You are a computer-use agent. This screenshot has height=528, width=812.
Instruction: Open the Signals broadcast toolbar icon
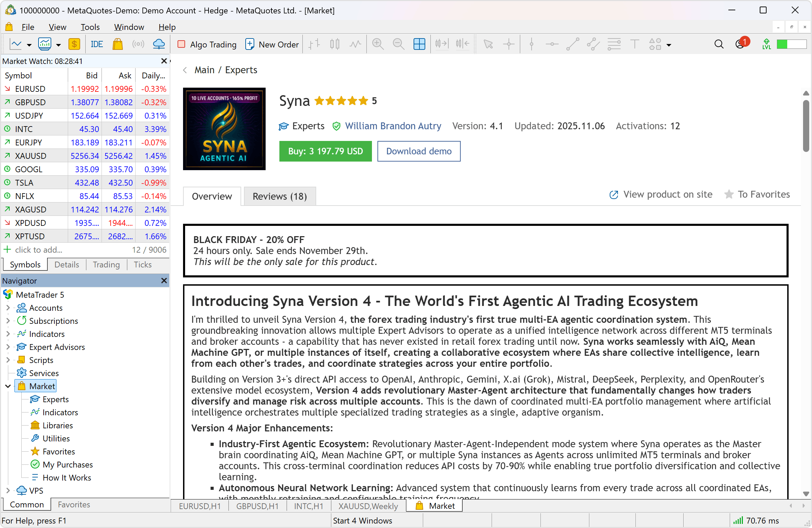[138, 44]
